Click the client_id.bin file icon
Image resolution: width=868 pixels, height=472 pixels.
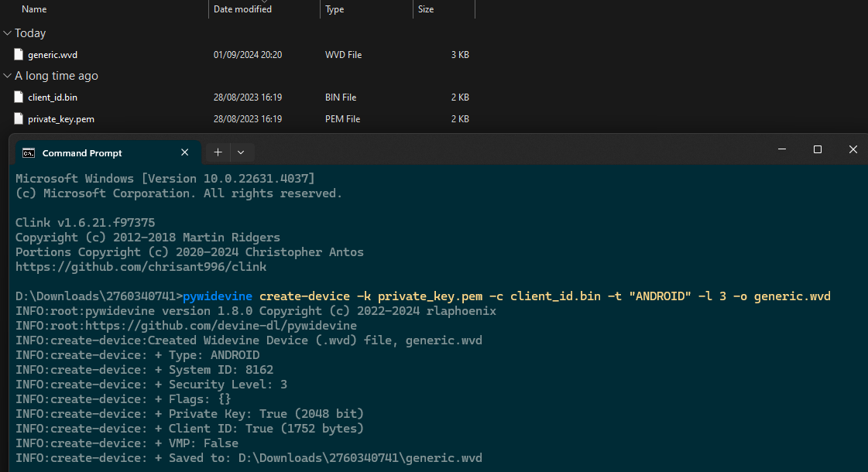(19, 97)
